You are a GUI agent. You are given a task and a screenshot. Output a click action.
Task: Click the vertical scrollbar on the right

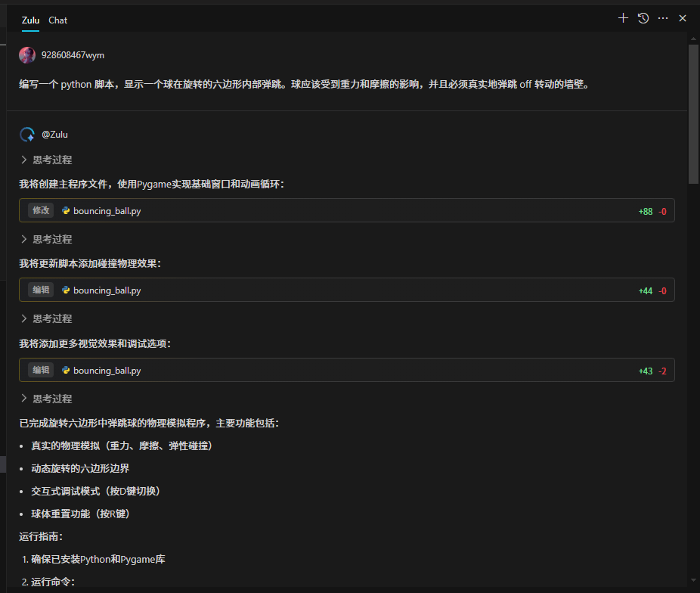(x=692, y=113)
